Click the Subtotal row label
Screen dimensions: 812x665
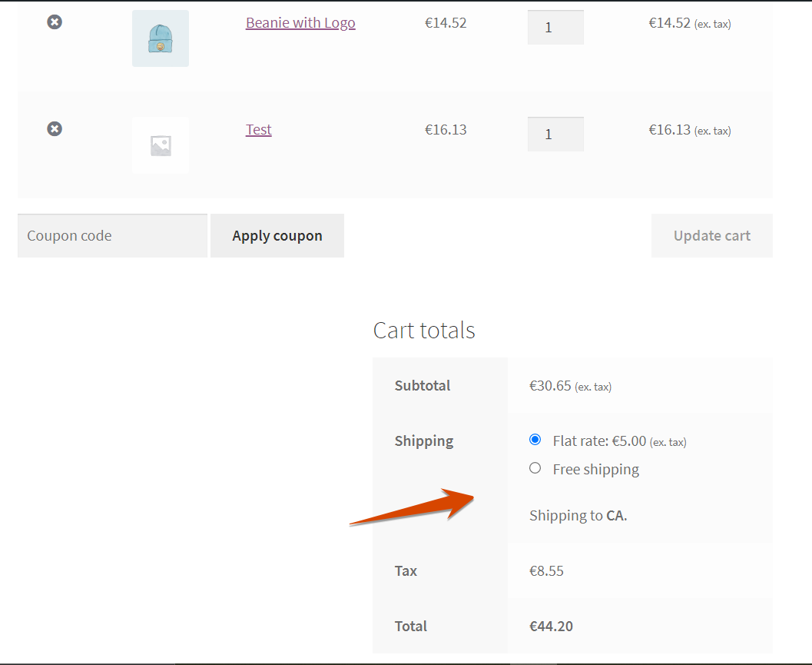coord(422,385)
